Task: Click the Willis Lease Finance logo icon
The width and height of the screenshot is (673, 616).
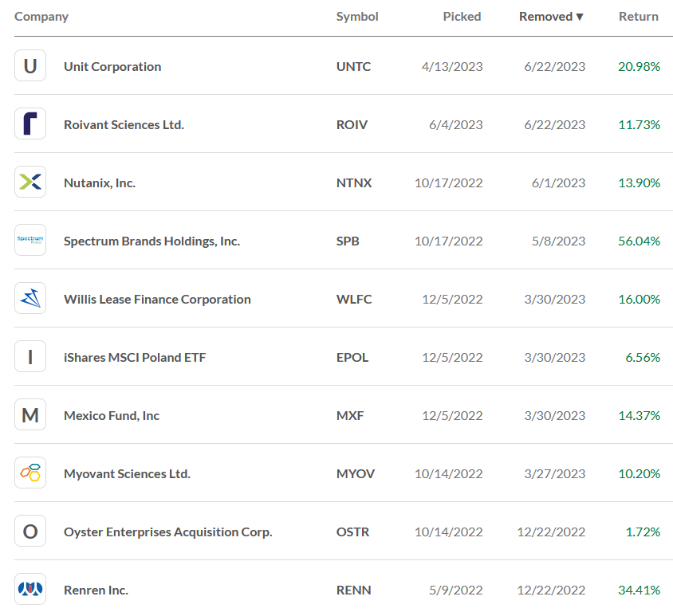Action: pos(30,299)
